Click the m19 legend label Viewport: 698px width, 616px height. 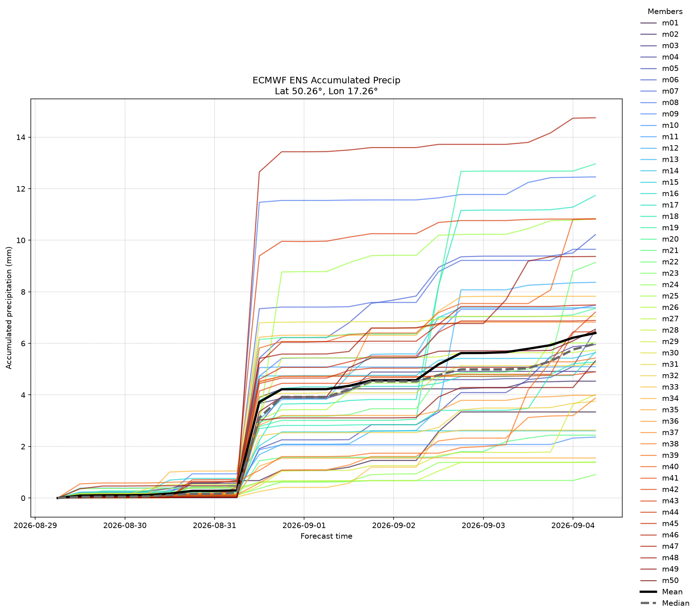coord(670,228)
